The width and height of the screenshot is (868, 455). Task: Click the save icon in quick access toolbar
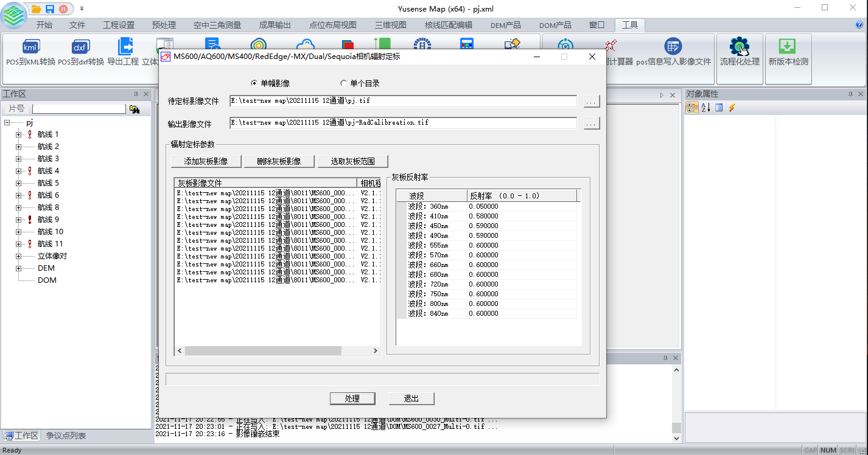coord(49,9)
